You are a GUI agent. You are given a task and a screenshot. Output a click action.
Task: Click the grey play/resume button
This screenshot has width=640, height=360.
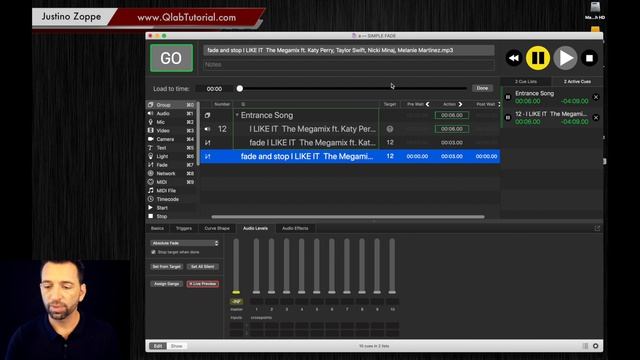point(565,58)
